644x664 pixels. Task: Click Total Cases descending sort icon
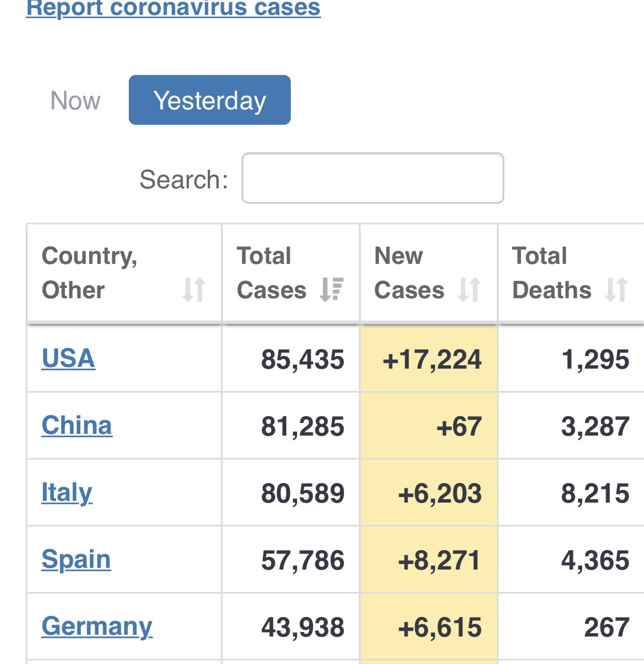pyautogui.click(x=331, y=290)
